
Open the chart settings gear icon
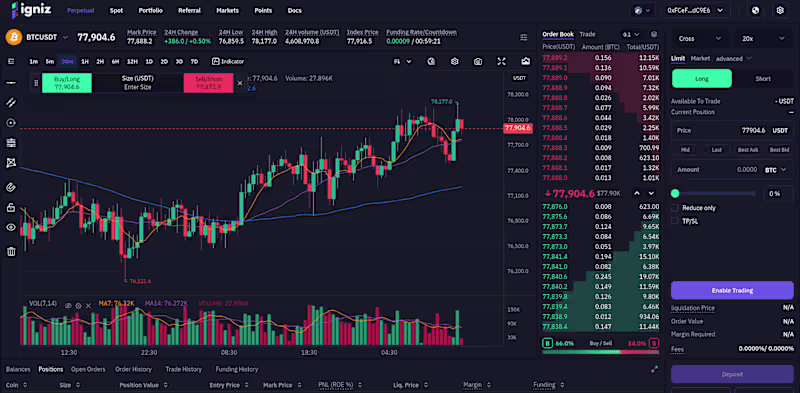coord(455,61)
